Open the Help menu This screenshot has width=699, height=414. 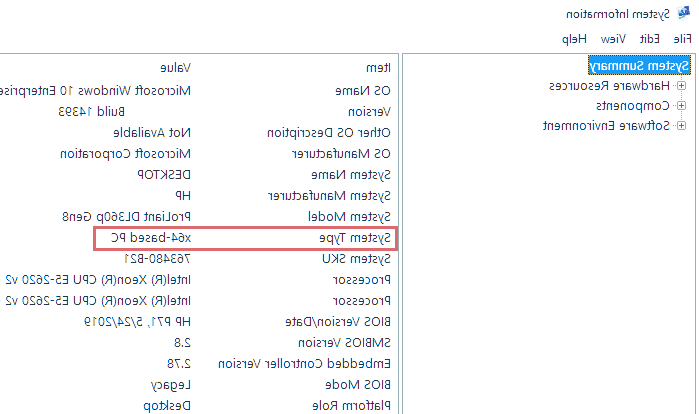574,38
